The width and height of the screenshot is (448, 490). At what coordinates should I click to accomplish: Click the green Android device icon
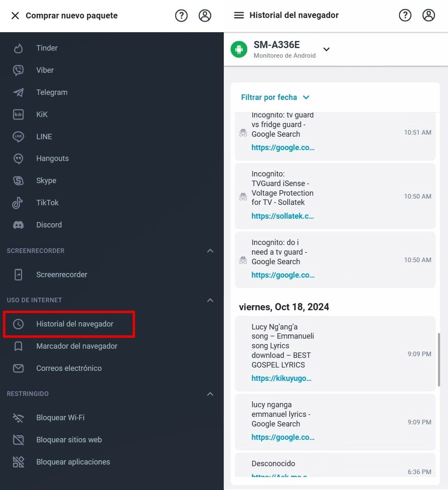(x=239, y=49)
